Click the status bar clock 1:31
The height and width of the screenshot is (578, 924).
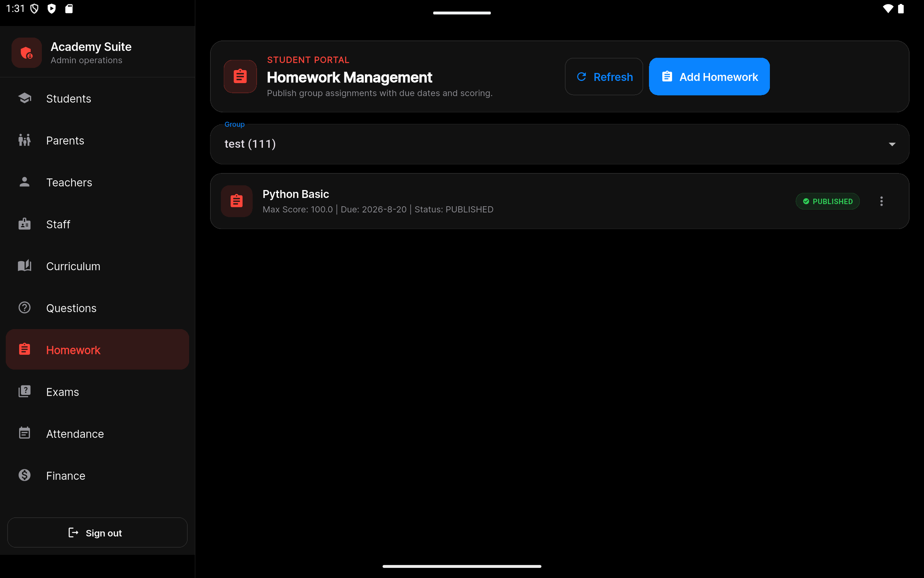(15, 8)
